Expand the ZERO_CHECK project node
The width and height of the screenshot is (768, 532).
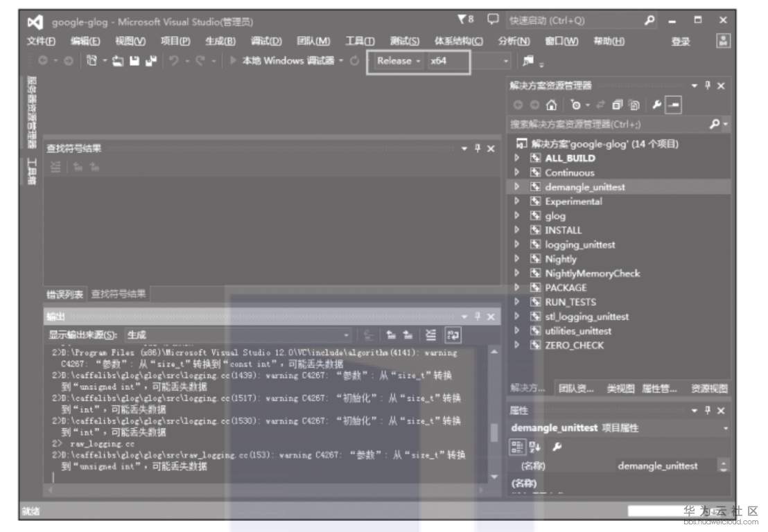click(x=517, y=345)
